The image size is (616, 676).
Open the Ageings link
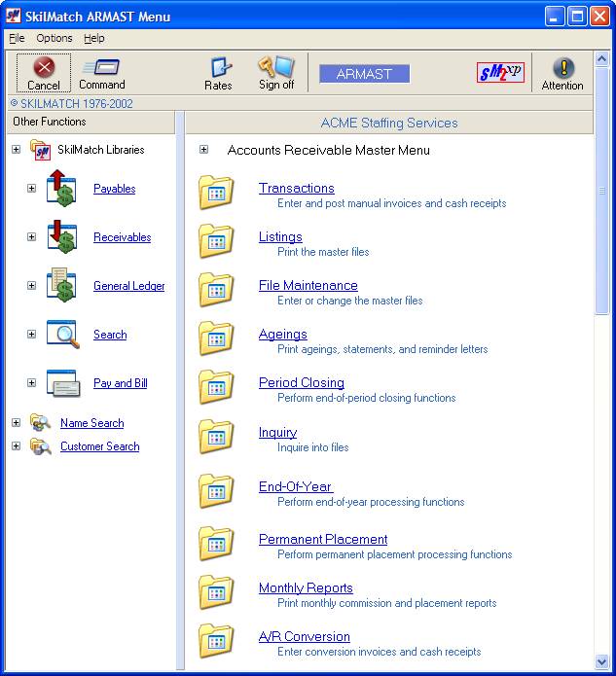tap(283, 335)
